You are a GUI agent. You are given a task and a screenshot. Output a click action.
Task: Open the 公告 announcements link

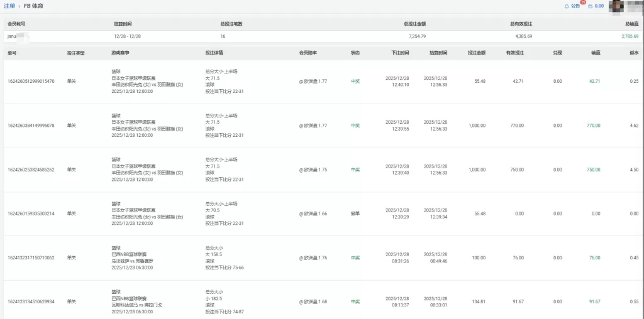[x=575, y=6]
